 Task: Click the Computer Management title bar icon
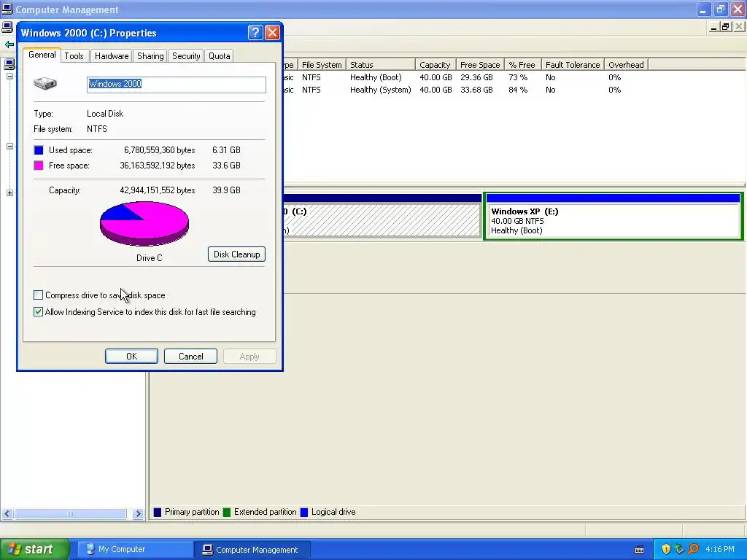7,9
